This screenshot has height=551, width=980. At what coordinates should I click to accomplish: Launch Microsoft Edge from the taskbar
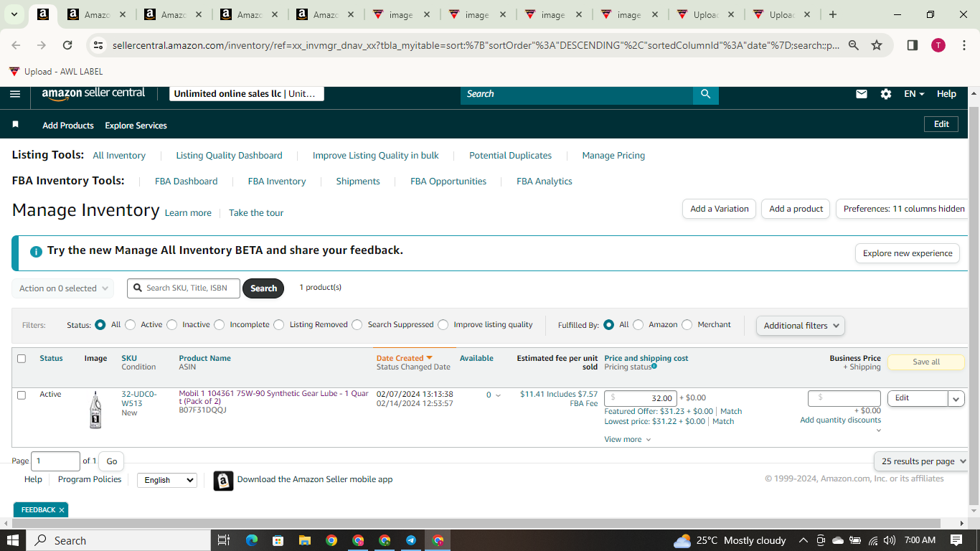click(x=251, y=540)
